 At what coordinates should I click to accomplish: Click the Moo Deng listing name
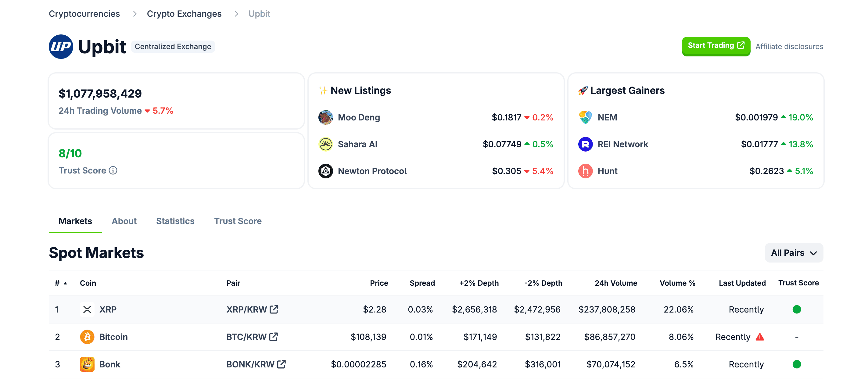[x=359, y=117]
